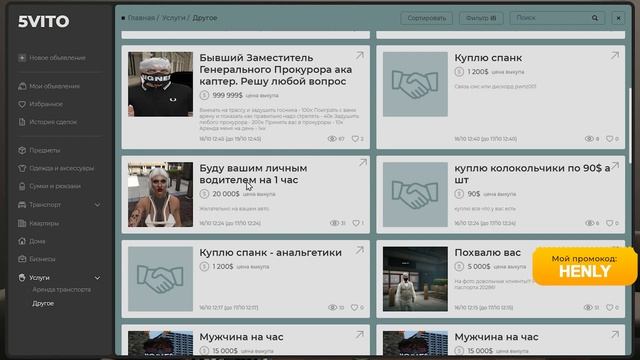Like the Куплю спанк 12:40 heart

(609, 139)
